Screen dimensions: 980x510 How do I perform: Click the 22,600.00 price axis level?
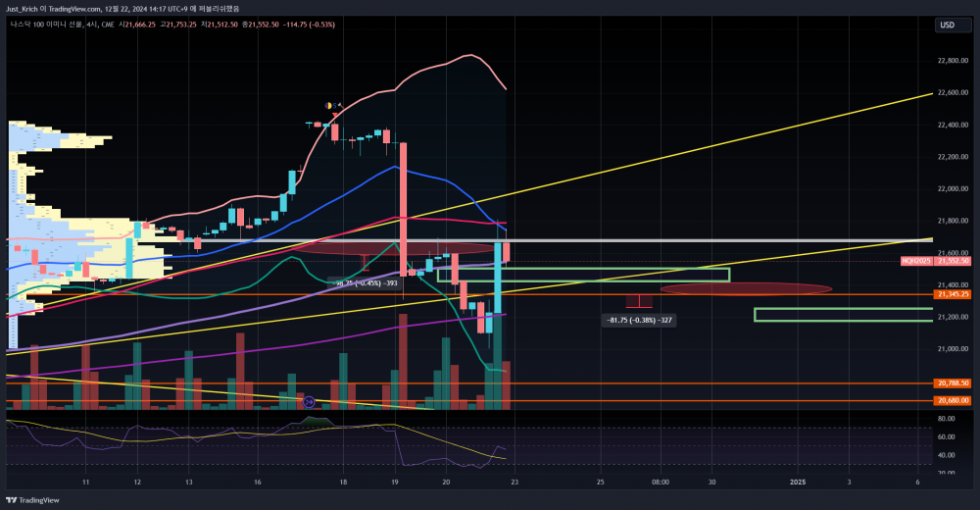953,93
